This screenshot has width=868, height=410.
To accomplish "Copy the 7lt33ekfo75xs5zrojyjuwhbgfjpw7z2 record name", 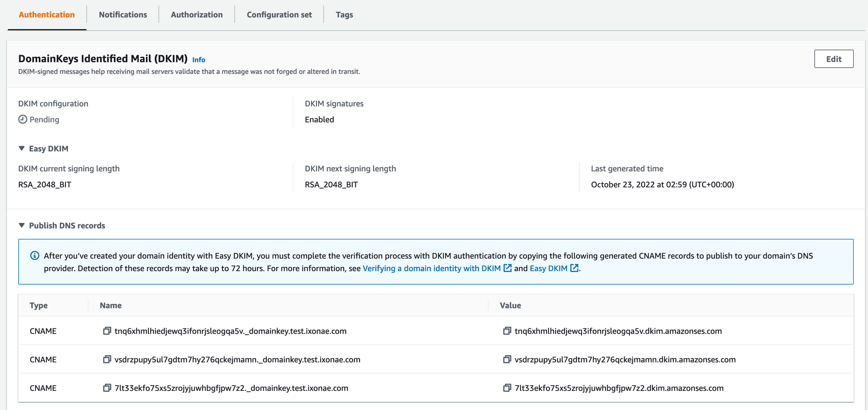I will pyautogui.click(x=106, y=388).
